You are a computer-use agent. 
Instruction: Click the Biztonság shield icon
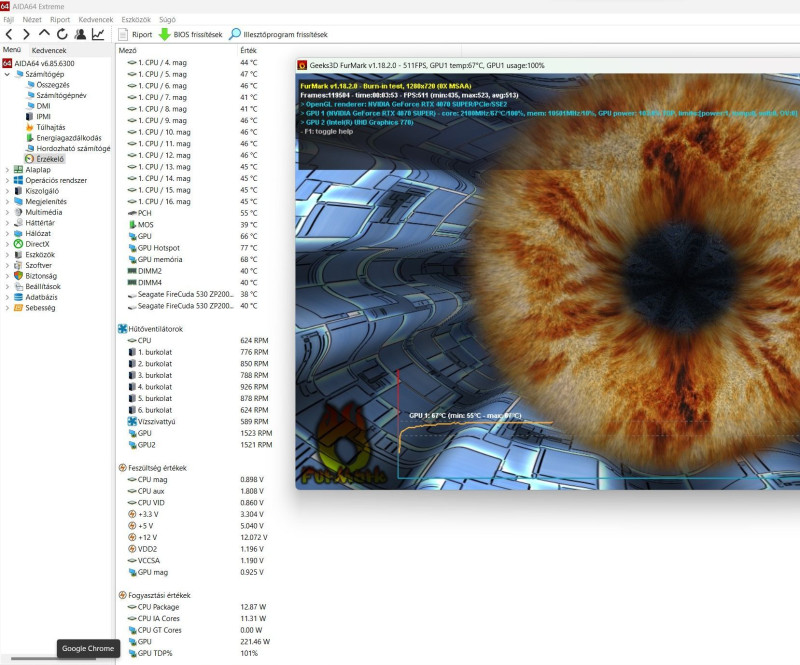(x=18, y=276)
